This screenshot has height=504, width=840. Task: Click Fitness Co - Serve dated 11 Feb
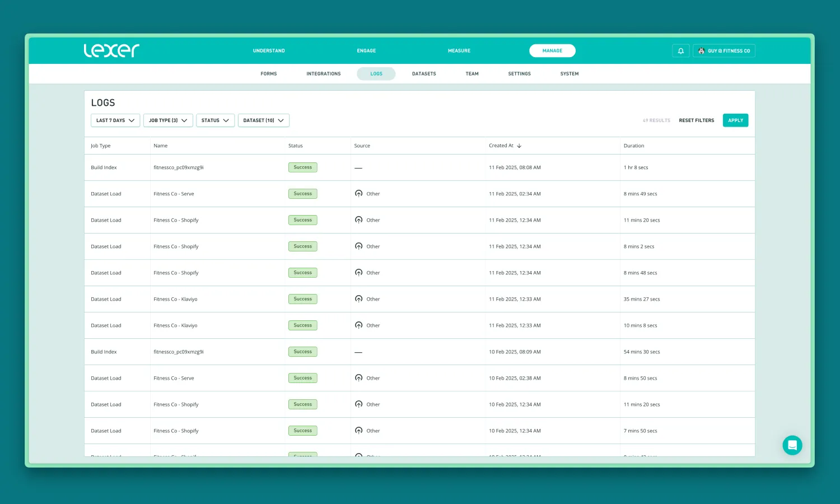pos(174,194)
